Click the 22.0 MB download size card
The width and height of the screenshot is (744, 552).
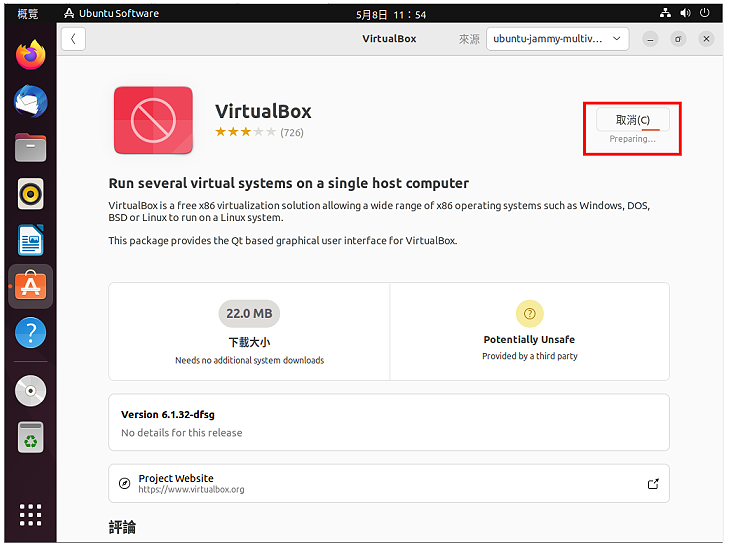(x=249, y=331)
